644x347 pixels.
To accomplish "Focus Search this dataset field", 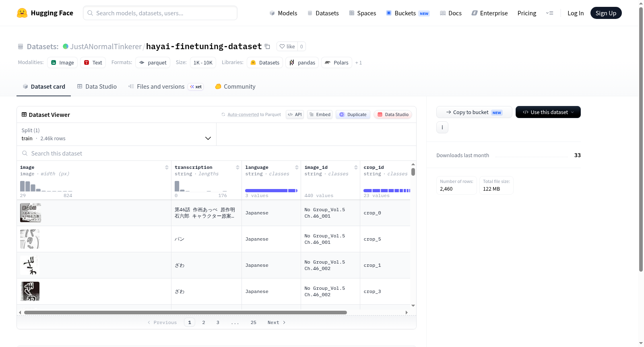I will [x=217, y=153].
